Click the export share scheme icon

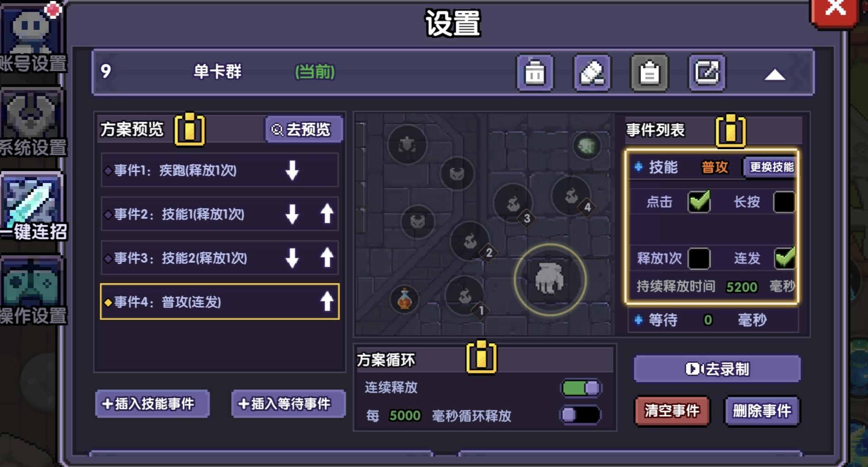pos(707,73)
